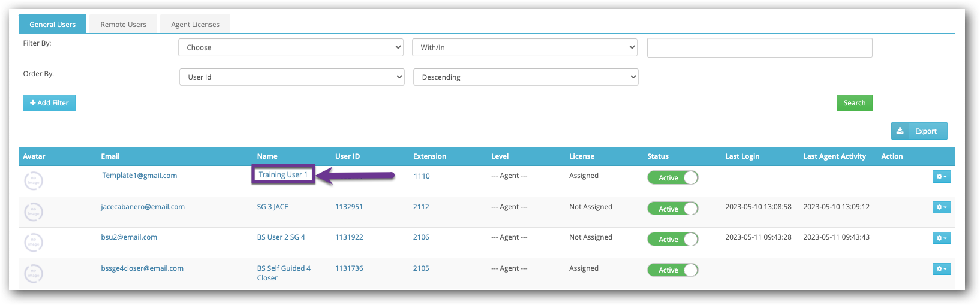Open the Descending sort order dropdown
980x305 pixels.
click(525, 77)
